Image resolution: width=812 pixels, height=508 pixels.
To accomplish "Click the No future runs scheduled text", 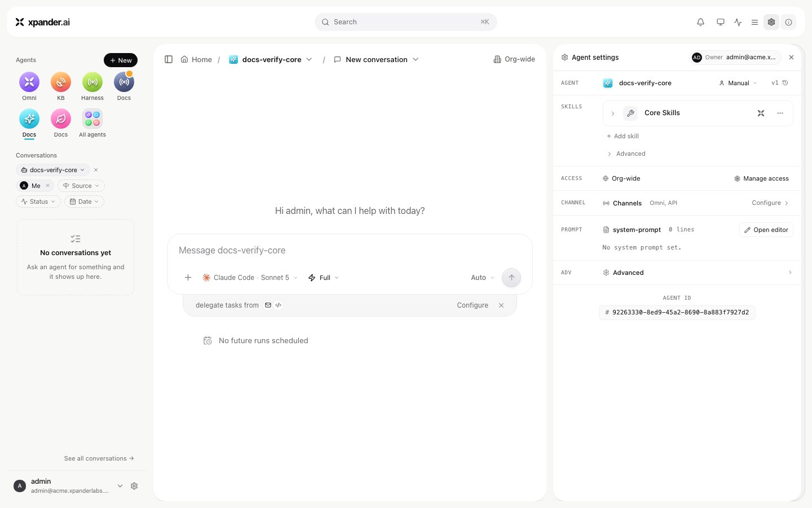I will [263, 341].
